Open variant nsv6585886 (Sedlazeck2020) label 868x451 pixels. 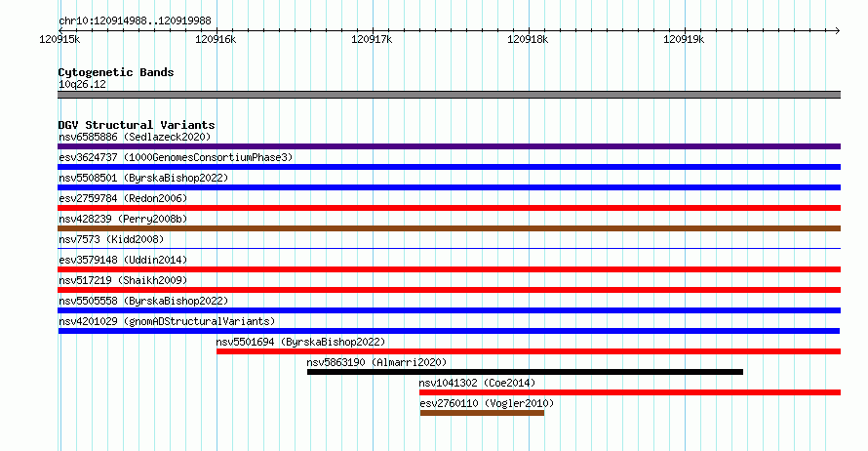135,137
